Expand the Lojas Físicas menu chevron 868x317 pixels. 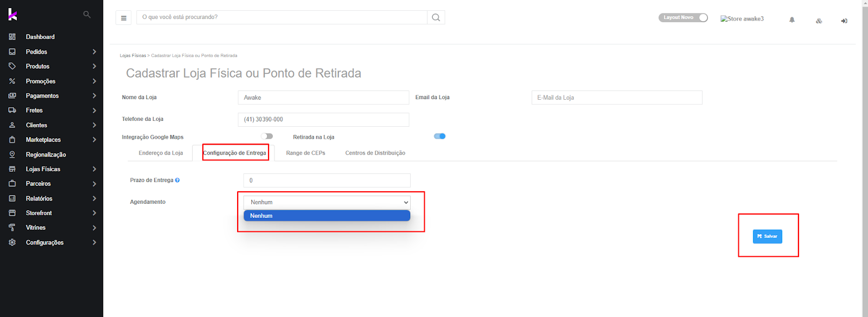click(x=94, y=169)
